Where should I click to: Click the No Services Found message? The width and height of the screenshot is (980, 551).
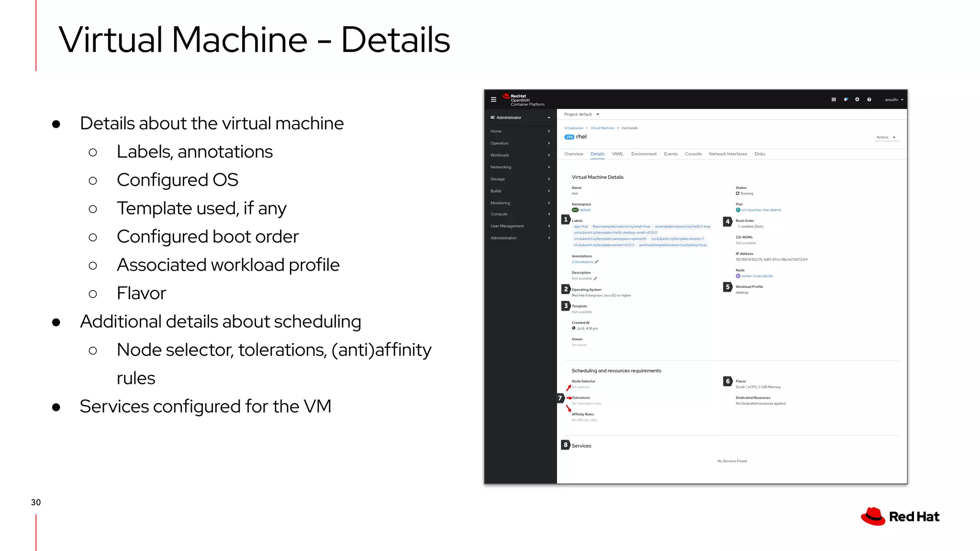click(x=732, y=461)
